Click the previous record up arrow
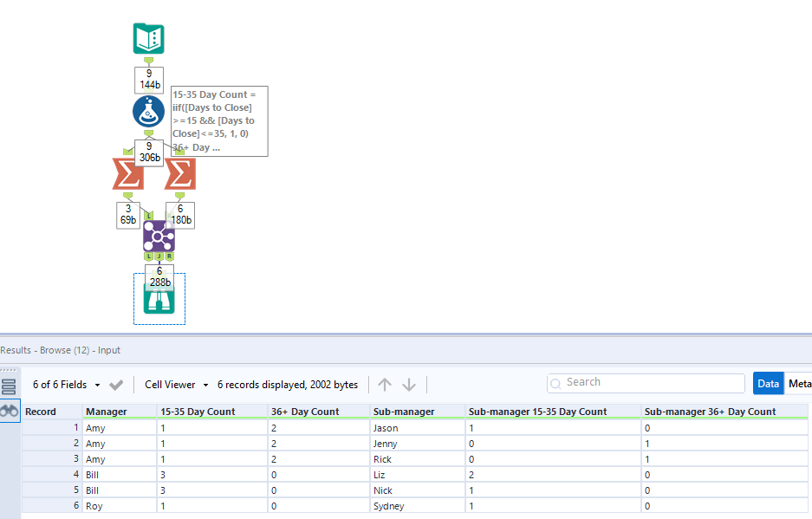812x519 pixels. point(385,385)
